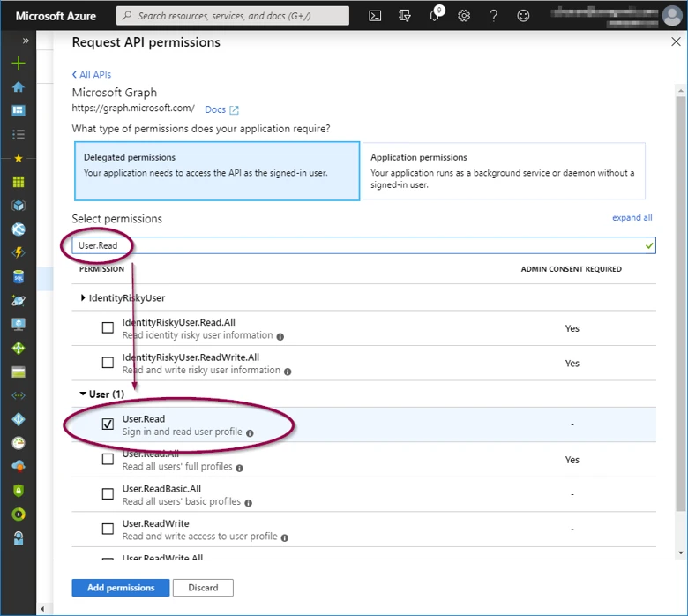Check IdentityRiskyUser.Read.All permission
This screenshot has width=688, height=616.
pyautogui.click(x=108, y=327)
